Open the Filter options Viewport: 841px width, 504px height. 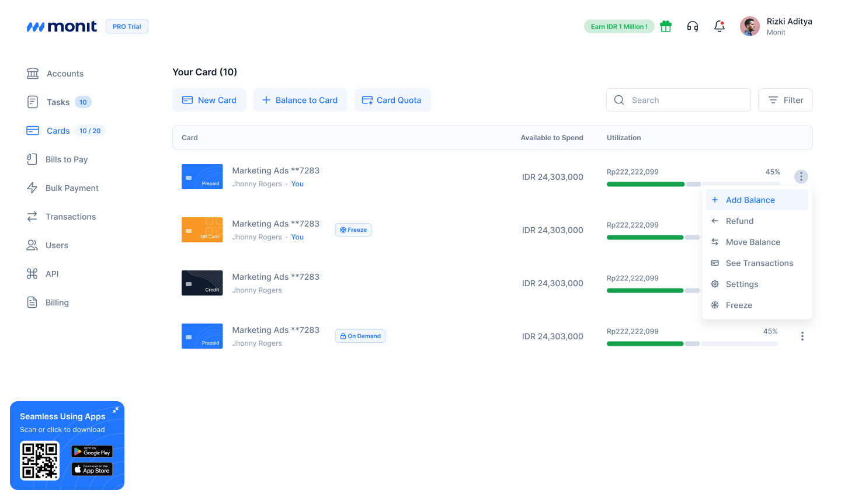click(x=785, y=100)
